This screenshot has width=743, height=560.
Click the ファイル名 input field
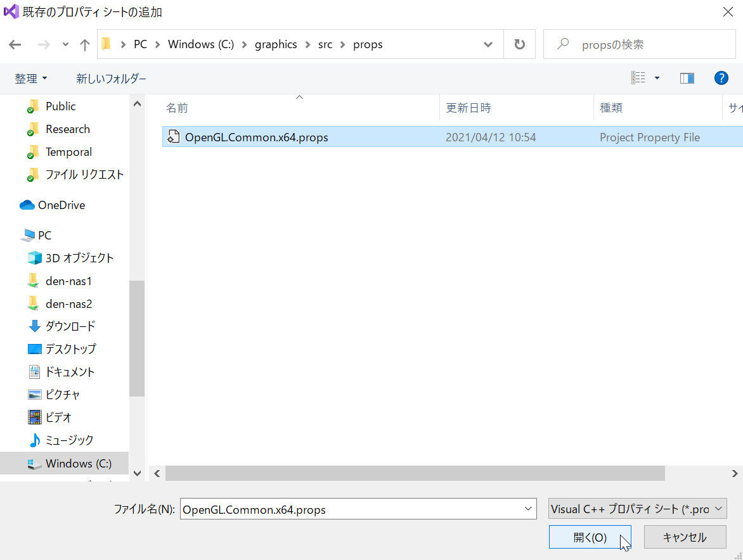351,509
